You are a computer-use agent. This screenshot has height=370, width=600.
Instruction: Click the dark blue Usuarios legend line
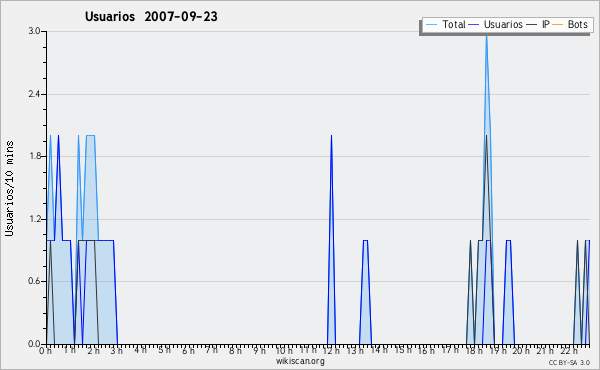474,25
